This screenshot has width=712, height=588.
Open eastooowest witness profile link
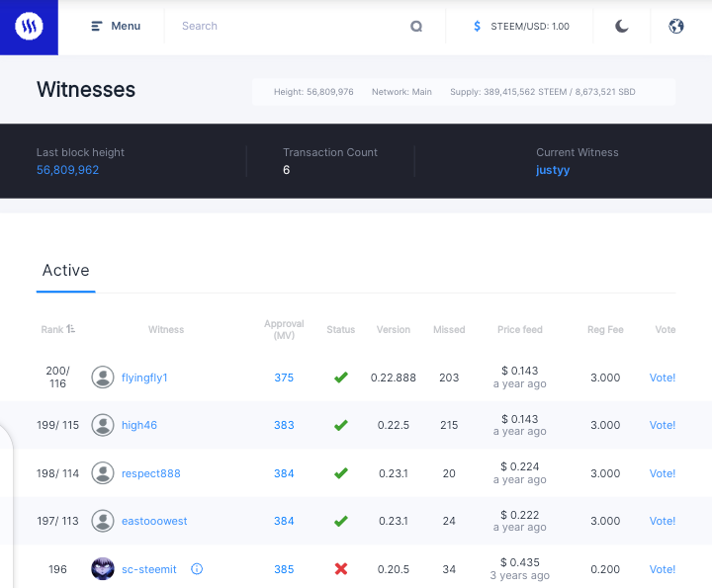point(154,521)
